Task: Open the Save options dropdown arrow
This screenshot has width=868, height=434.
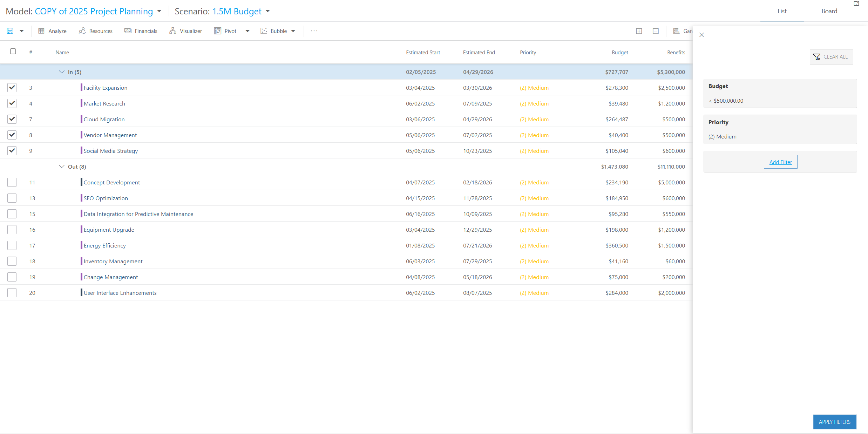Action: point(22,31)
